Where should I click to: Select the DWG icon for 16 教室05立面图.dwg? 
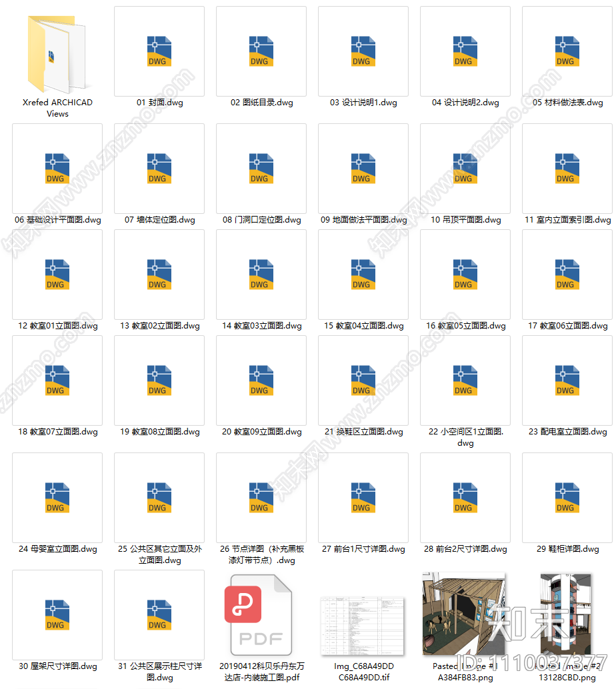click(465, 275)
